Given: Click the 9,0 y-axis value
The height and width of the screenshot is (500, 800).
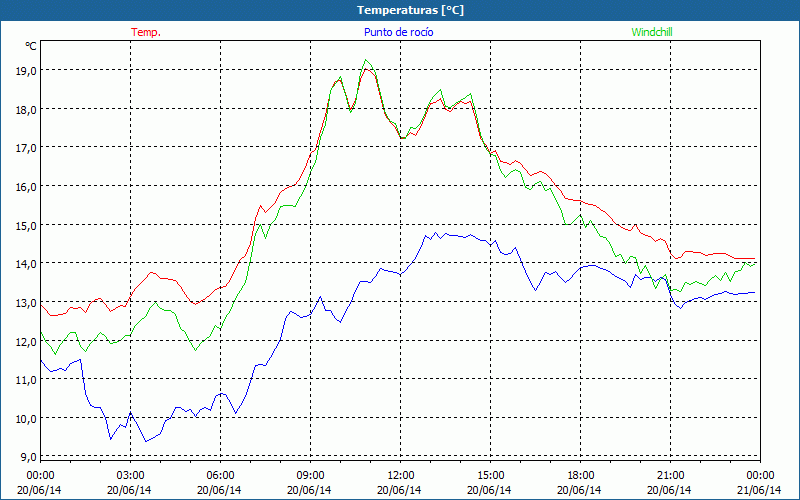Looking at the screenshot, I should [28, 457].
